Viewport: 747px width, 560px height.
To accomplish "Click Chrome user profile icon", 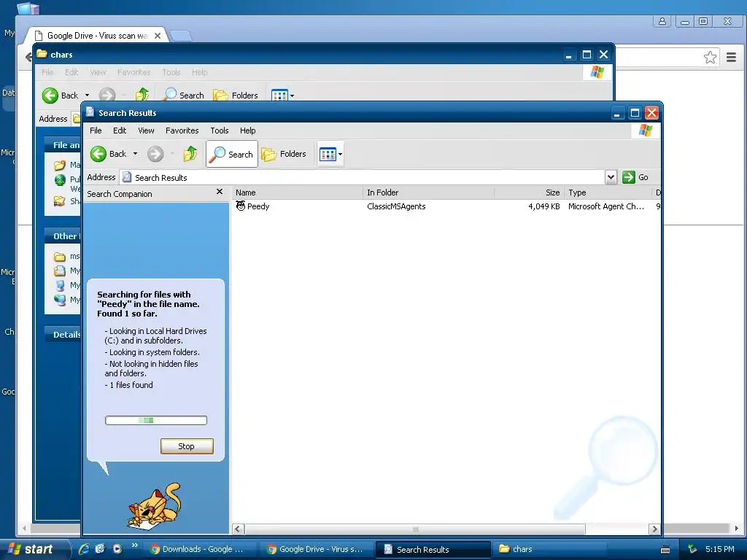I will (662, 21).
